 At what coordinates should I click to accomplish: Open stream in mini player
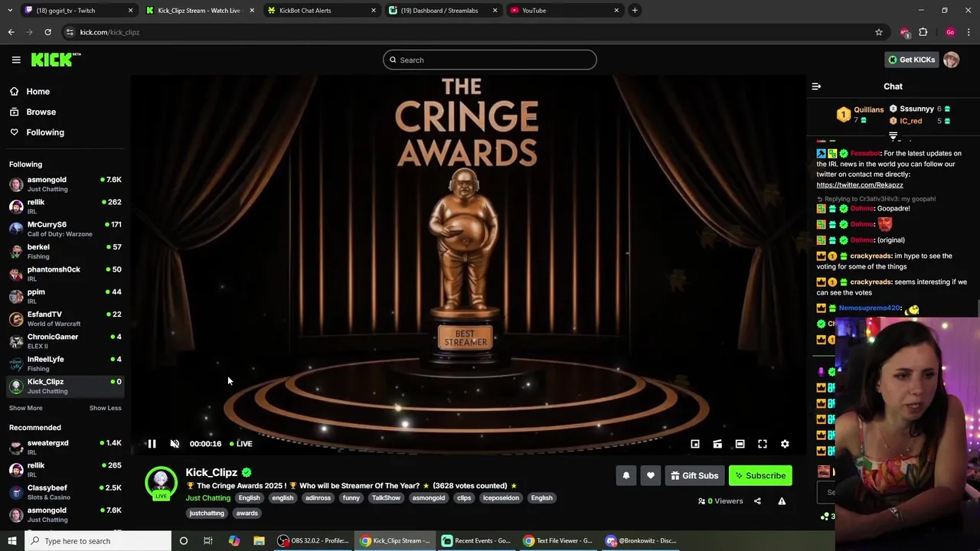695,444
